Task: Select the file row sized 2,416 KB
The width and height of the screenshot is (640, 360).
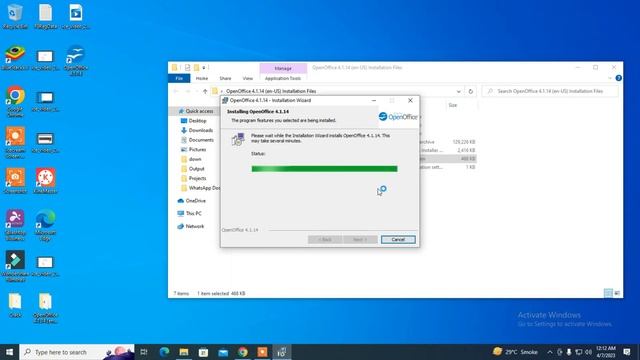Action: pyautogui.click(x=448, y=150)
